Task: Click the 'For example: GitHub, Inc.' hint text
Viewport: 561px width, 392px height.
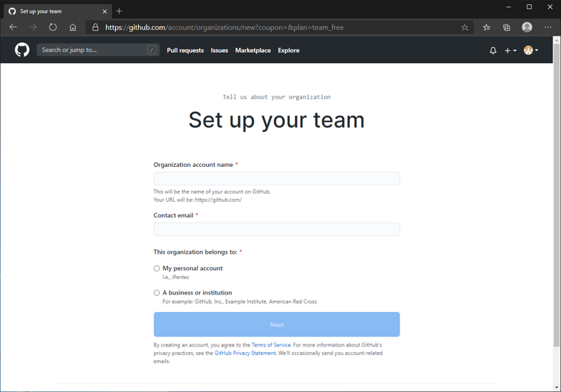Action: pos(239,302)
